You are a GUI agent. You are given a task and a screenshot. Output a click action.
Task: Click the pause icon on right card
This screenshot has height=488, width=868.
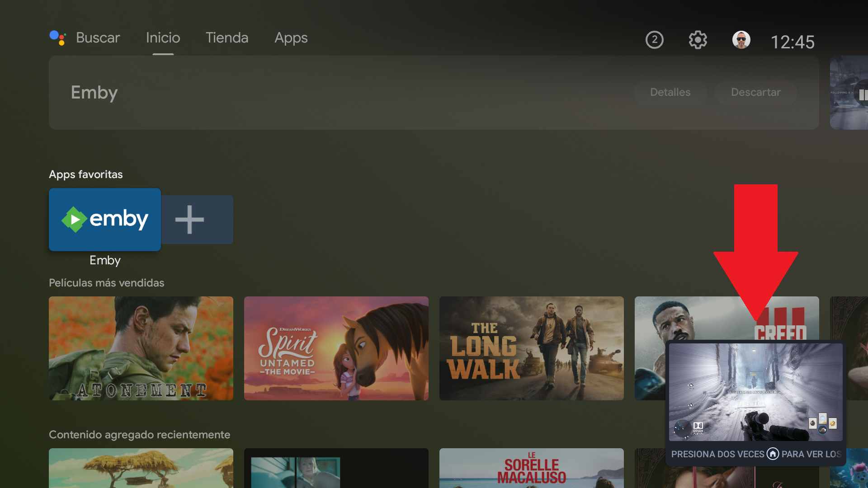(863, 95)
